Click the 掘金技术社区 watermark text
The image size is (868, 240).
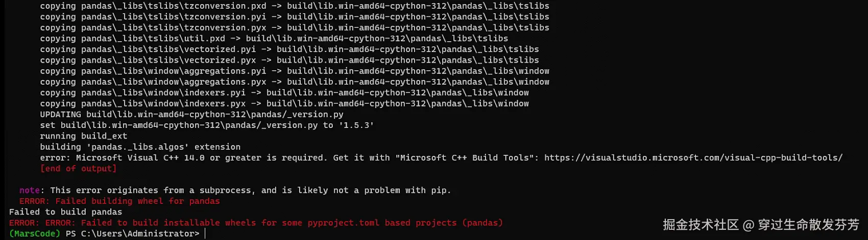point(700,225)
